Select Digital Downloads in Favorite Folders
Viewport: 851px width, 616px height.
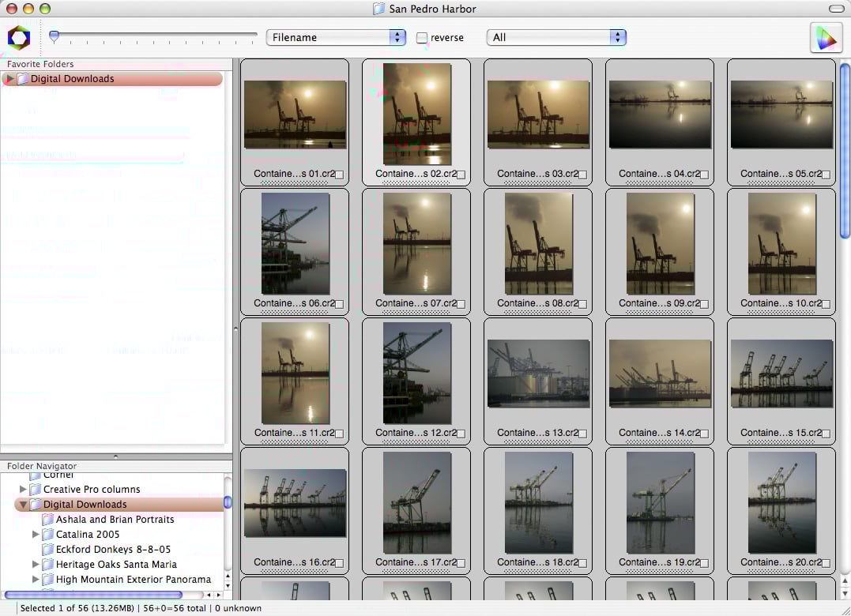pyautogui.click(x=72, y=79)
